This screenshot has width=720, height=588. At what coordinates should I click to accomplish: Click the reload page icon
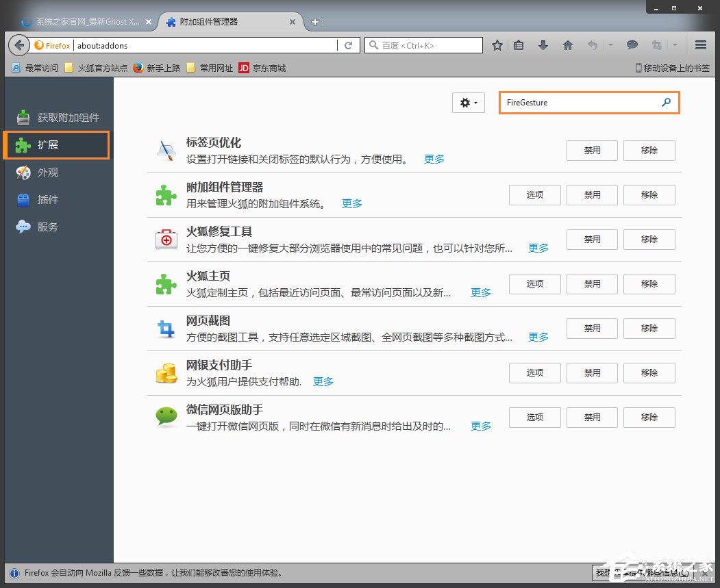click(x=349, y=45)
